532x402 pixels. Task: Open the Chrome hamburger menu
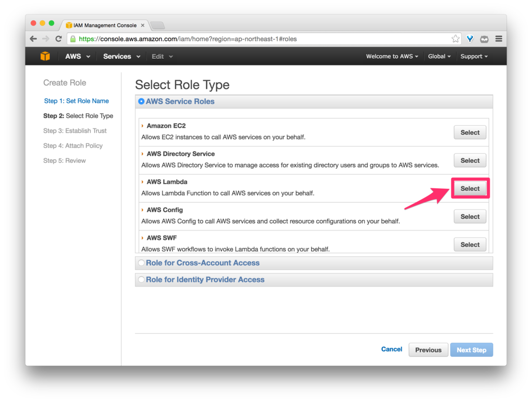499,38
